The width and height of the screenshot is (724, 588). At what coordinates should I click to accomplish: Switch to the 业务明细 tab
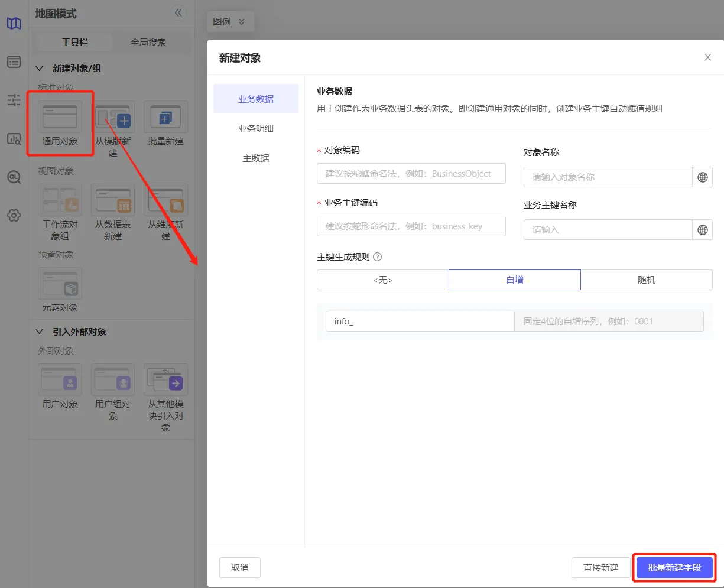pyautogui.click(x=256, y=129)
